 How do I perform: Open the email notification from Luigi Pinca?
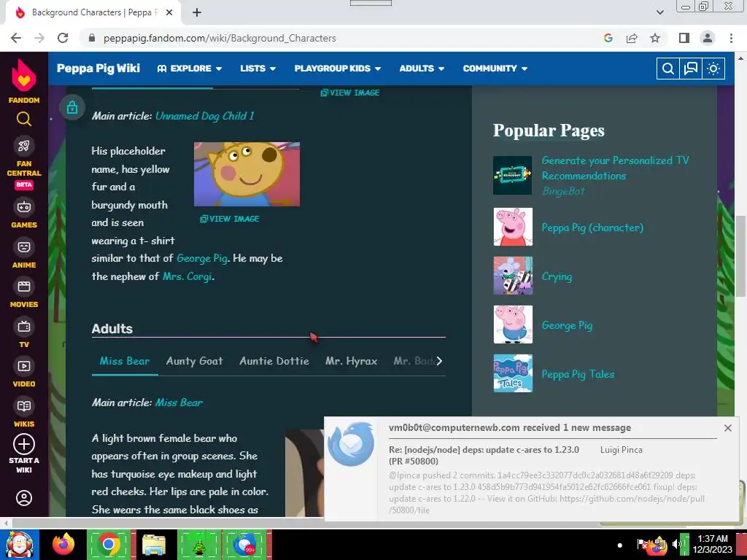[531, 469]
